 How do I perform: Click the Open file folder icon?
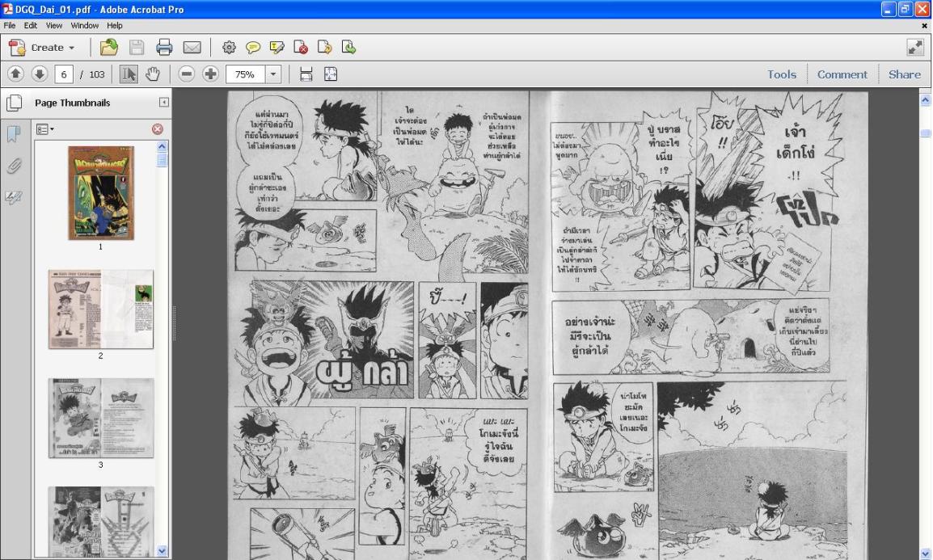pyautogui.click(x=109, y=48)
